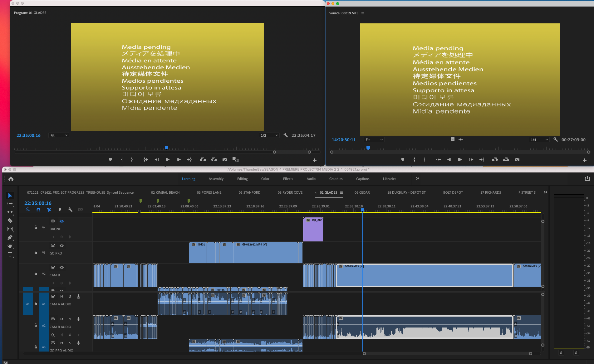The image size is (594, 364).
Task: Add a marker in the timeline
Action: (60, 210)
